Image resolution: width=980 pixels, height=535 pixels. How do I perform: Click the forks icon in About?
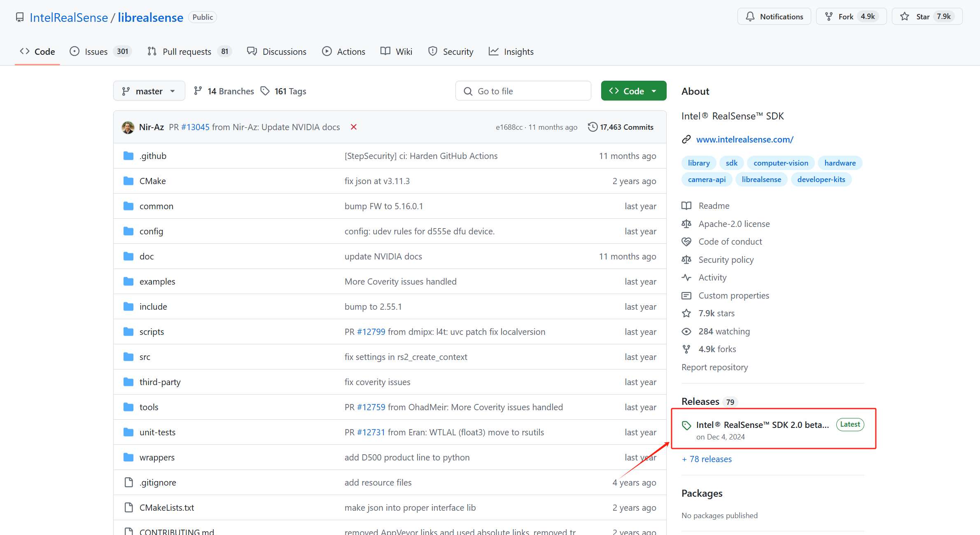686,349
